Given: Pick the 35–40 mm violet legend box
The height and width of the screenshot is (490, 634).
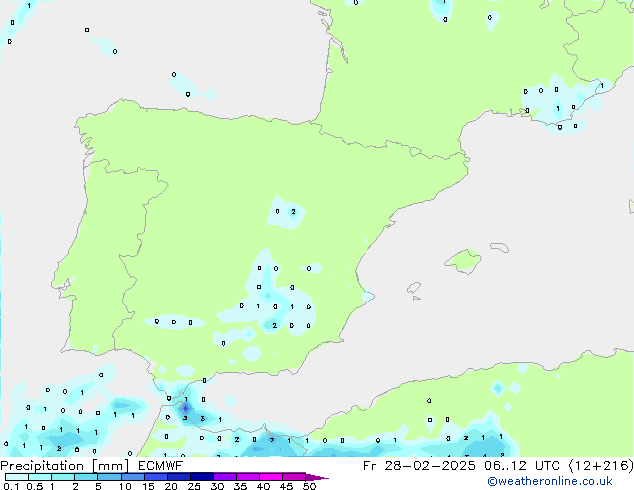Looking at the screenshot, I should (247, 477).
